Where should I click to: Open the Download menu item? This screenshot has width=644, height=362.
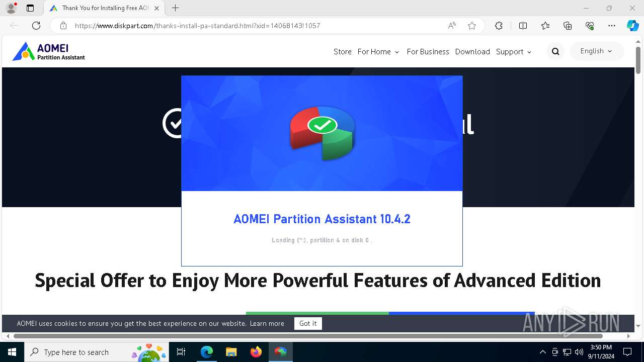472,52
